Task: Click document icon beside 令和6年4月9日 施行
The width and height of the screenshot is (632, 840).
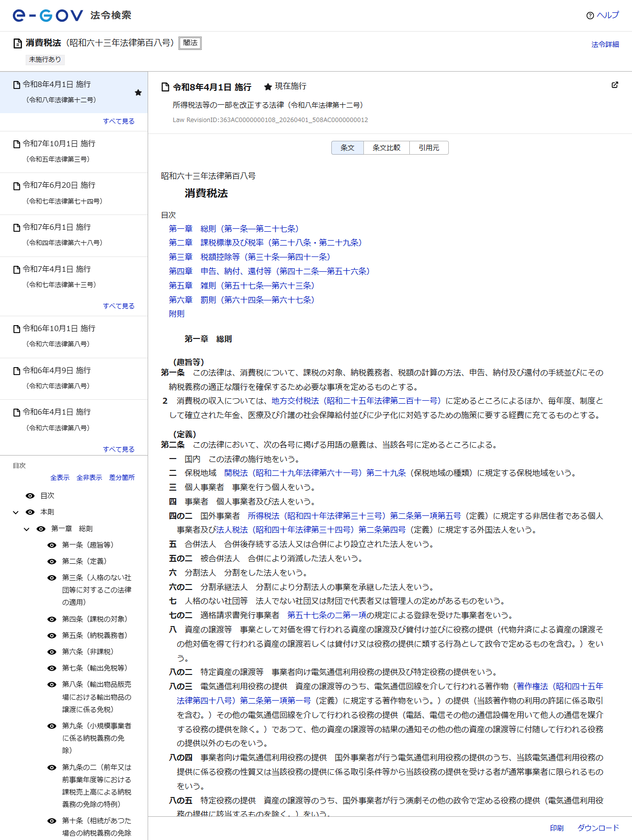Action: 17,371
